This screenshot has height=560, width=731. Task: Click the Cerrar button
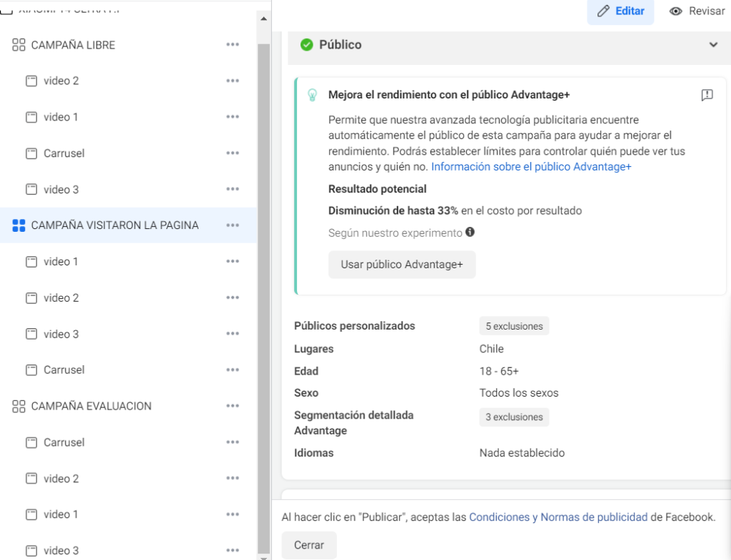[x=309, y=545]
